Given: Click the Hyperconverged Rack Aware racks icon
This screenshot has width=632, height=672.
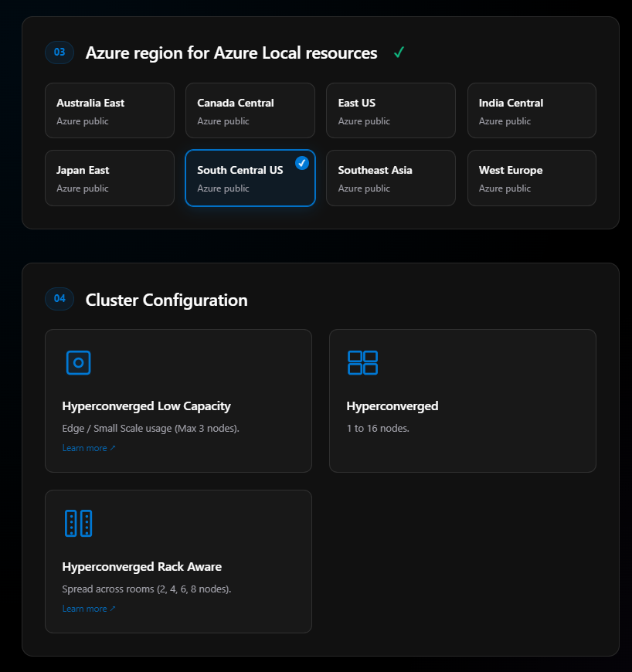Looking at the screenshot, I should [x=78, y=523].
